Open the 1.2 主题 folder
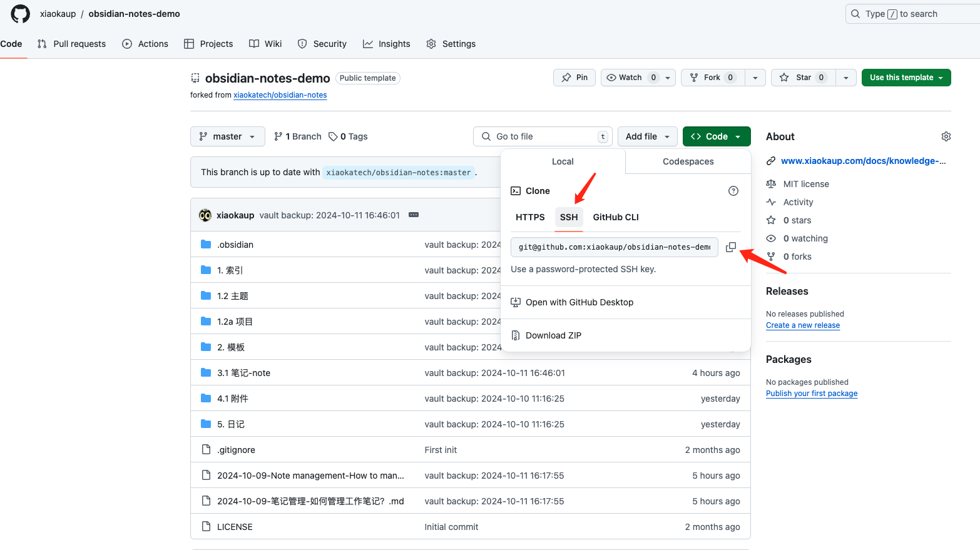This screenshot has width=980, height=550. [233, 296]
